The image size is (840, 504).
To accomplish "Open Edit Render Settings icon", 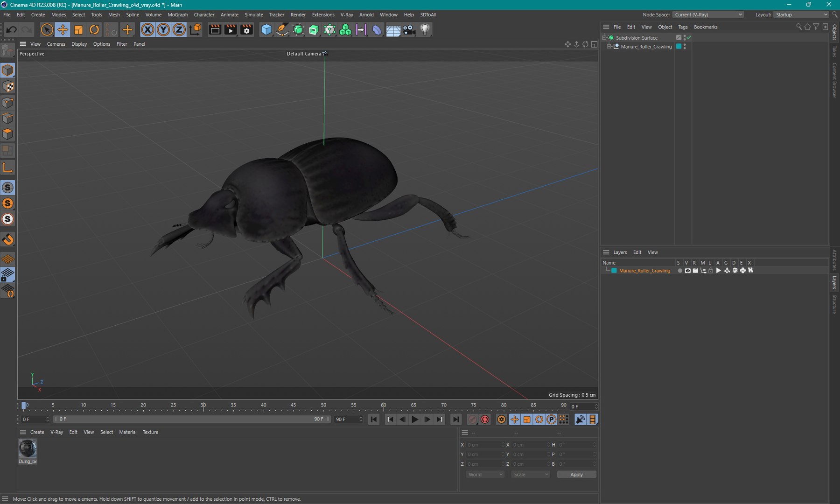I will (x=247, y=30).
